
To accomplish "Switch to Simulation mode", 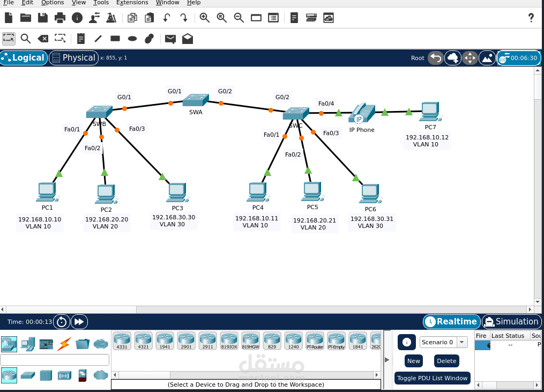I will [x=511, y=322].
